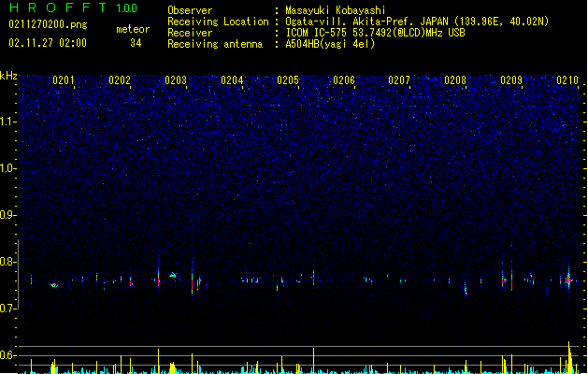Viewport: 588px width, 374px height.
Task: Click the 0202 time marker
Action: click(120, 80)
